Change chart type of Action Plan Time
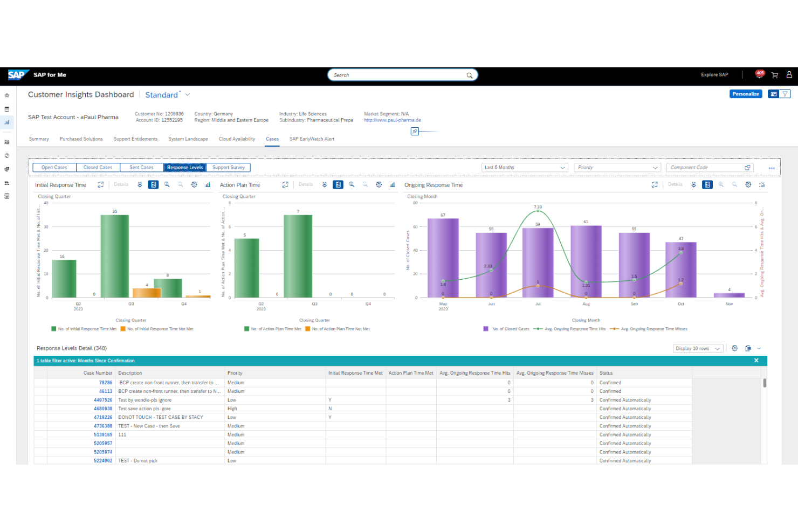The image size is (798, 532). coord(393,185)
